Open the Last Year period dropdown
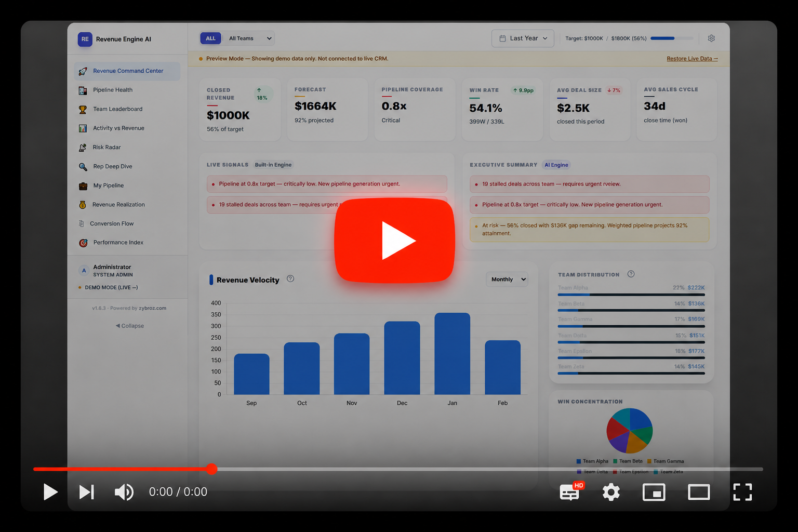The height and width of the screenshot is (532, 798). click(x=523, y=38)
